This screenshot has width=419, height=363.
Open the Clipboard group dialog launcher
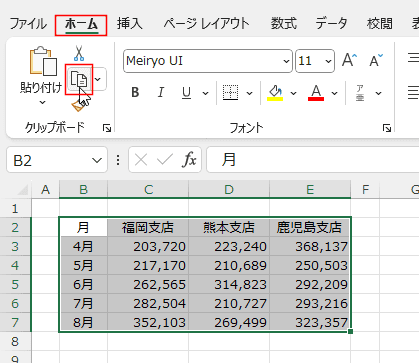click(107, 128)
